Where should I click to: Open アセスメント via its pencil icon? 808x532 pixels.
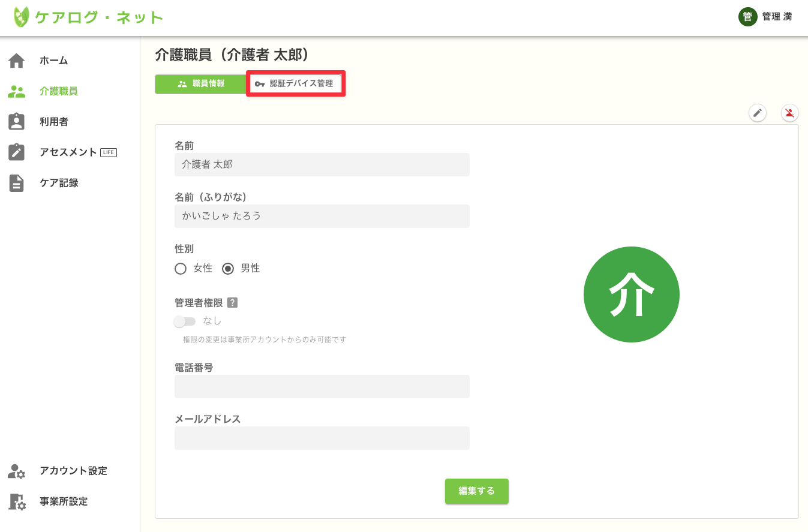(17, 152)
